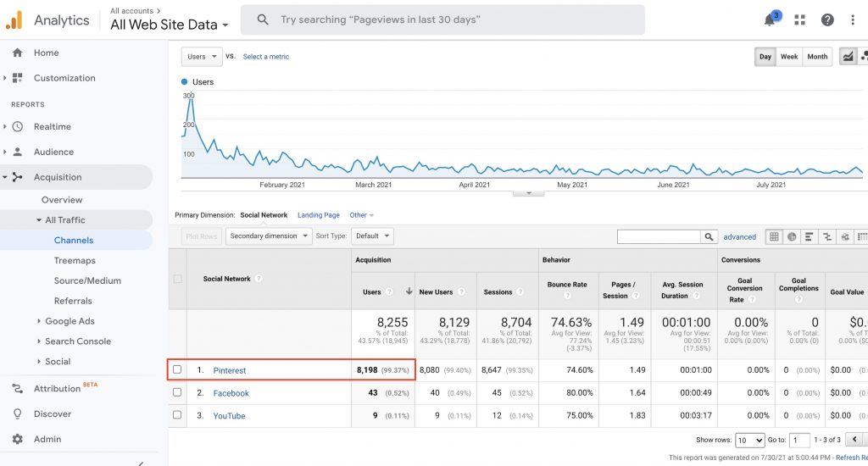This screenshot has width=868, height=466.
Task: Open the Overview report
Action: point(62,200)
